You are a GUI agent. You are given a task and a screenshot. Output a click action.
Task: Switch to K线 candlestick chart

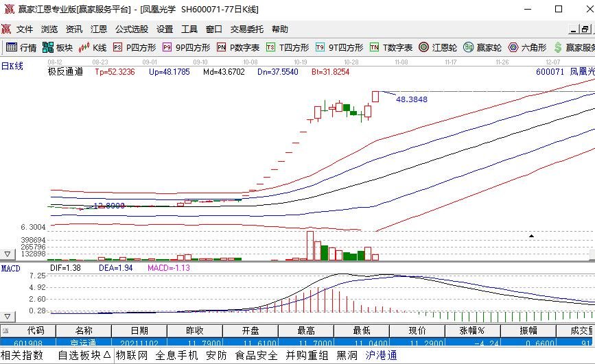pyautogui.click(x=93, y=47)
